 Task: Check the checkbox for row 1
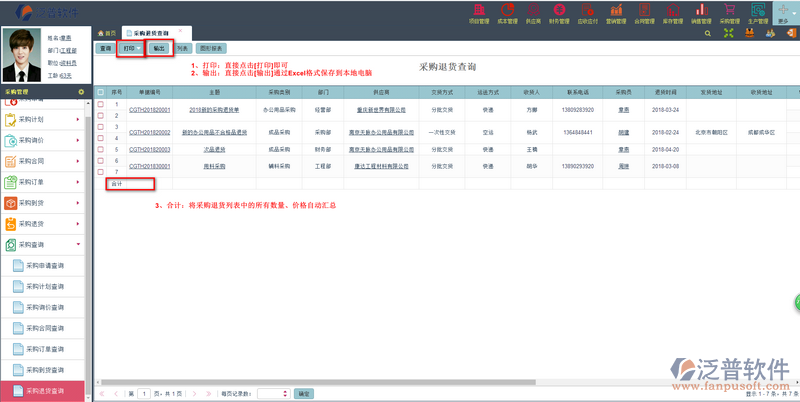(x=100, y=103)
